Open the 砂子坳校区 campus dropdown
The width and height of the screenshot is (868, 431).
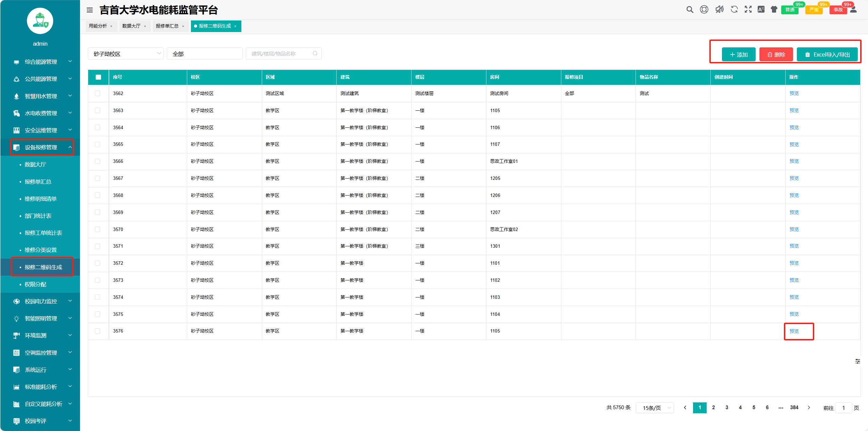126,54
